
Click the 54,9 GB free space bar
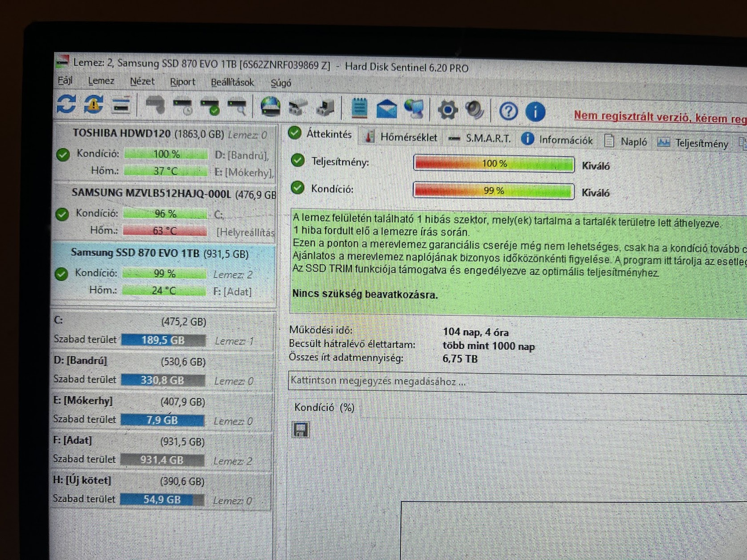(162, 500)
